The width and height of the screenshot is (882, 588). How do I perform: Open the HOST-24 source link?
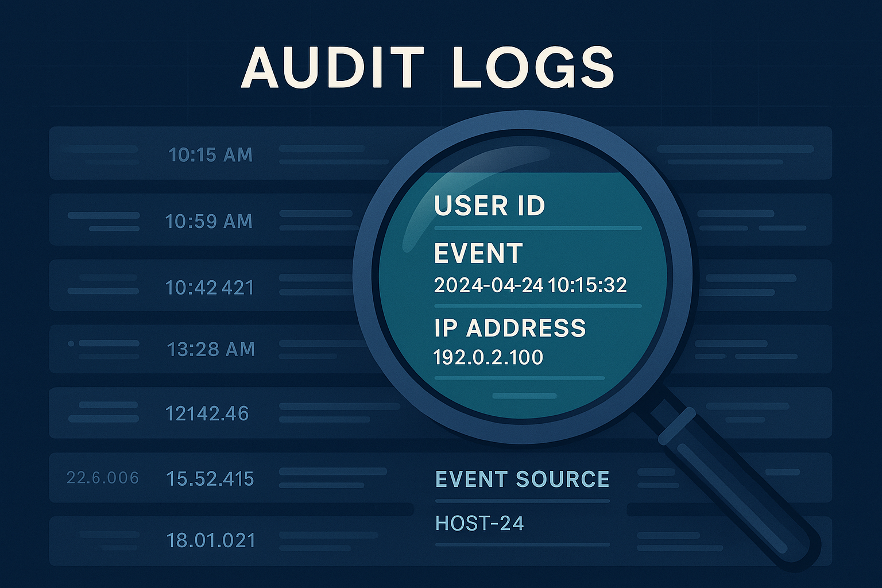click(x=479, y=523)
